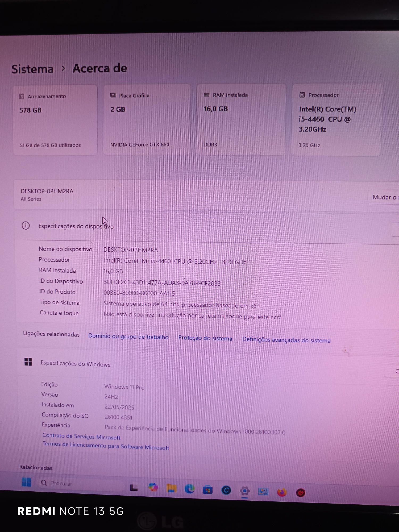This screenshot has height=532, width=399.
Task: Click the DESKTOP-0PHM2RA name above All Series
Action: (x=47, y=191)
